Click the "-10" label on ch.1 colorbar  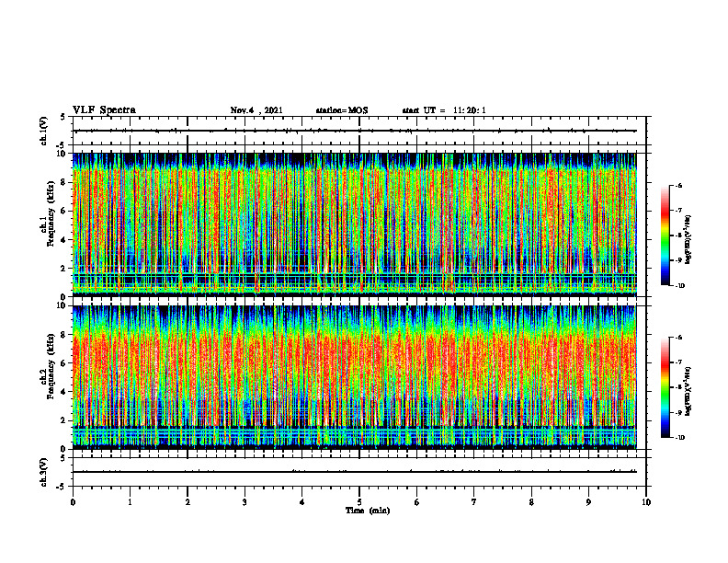pos(680,286)
